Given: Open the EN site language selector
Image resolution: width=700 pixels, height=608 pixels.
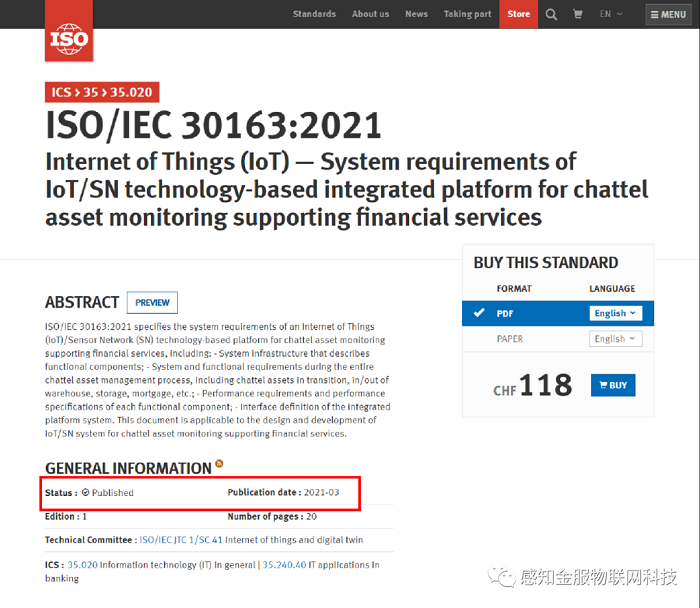Looking at the screenshot, I should (x=611, y=14).
